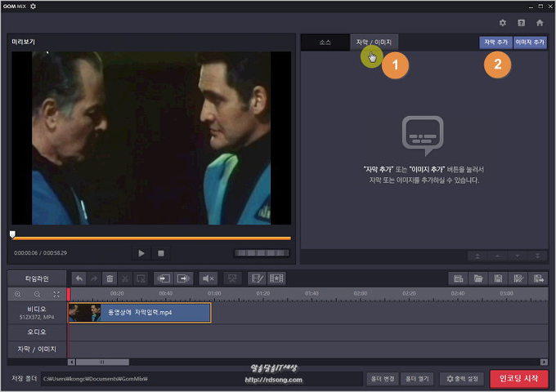Mute audio with the speaker icon

pyautogui.click(x=208, y=278)
